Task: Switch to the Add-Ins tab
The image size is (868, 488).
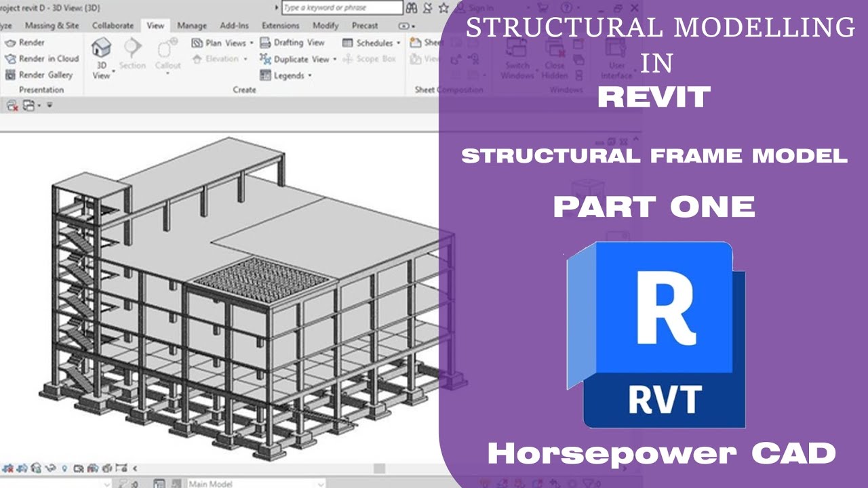Action: point(235,25)
